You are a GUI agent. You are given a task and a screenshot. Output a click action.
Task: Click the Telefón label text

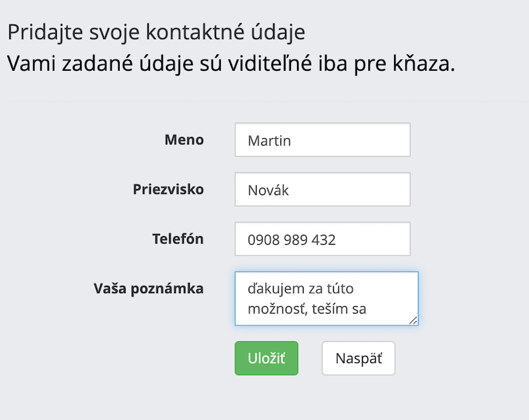(x=178, y=239)
